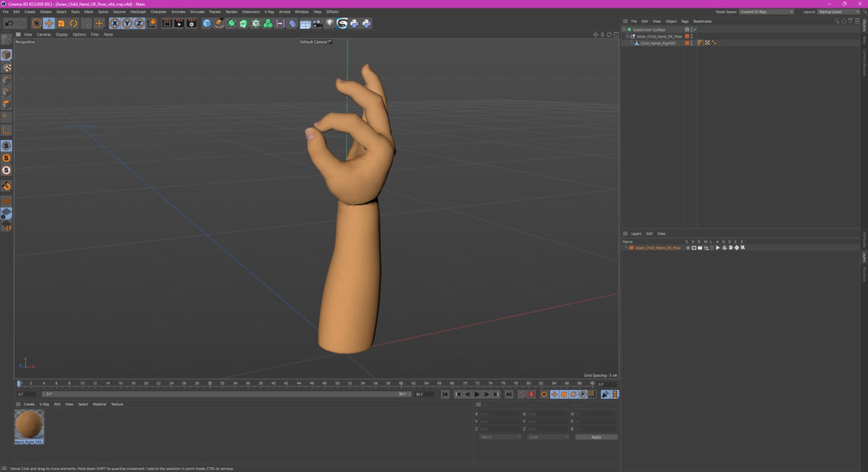Open viewport Cameras menu
The image size is (868, 472).
point(44,34)
